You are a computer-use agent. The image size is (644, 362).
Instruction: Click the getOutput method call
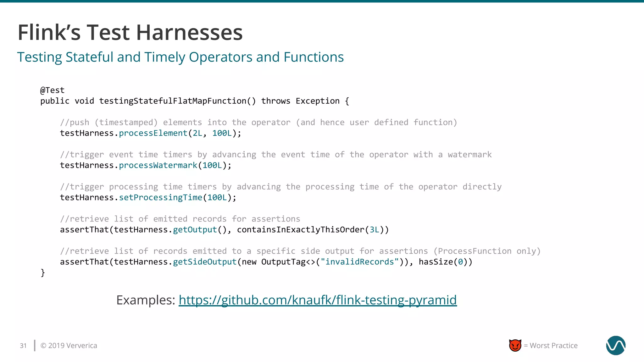pos(195,230)
